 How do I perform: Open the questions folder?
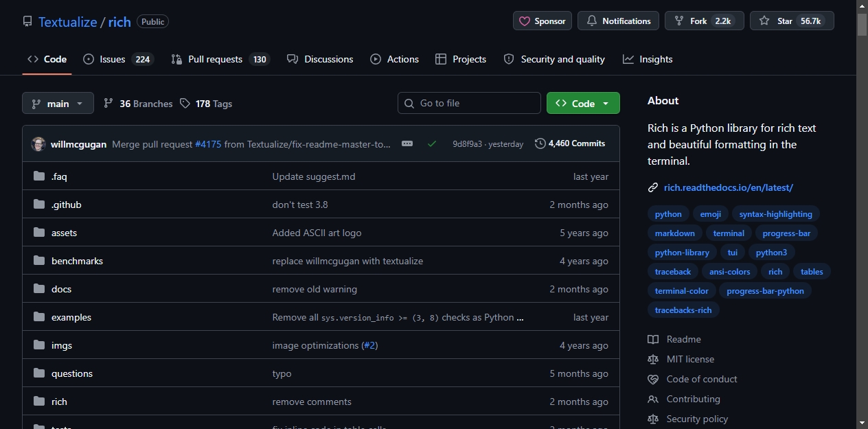71,373
